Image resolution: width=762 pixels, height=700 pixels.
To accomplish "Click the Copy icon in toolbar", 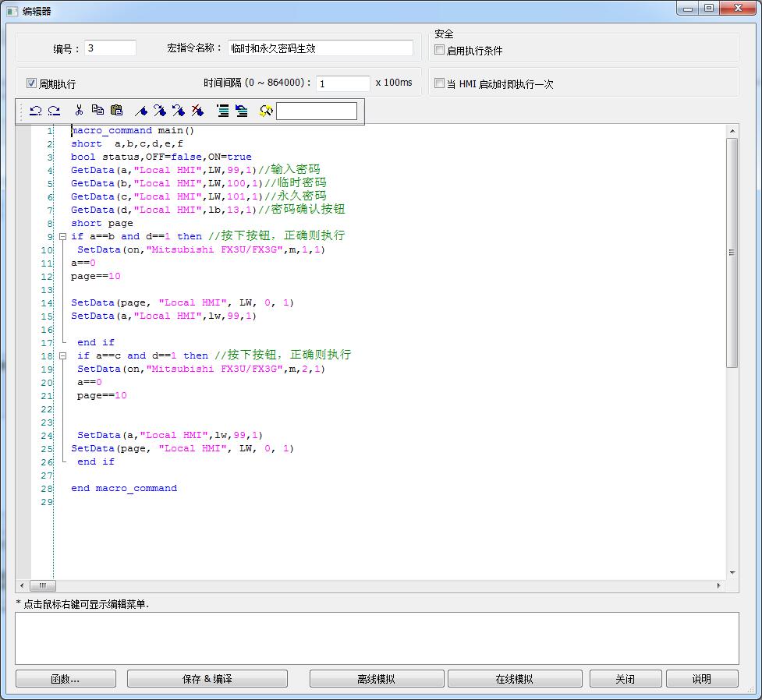I will pyautogui.click(x=97, y=111).
